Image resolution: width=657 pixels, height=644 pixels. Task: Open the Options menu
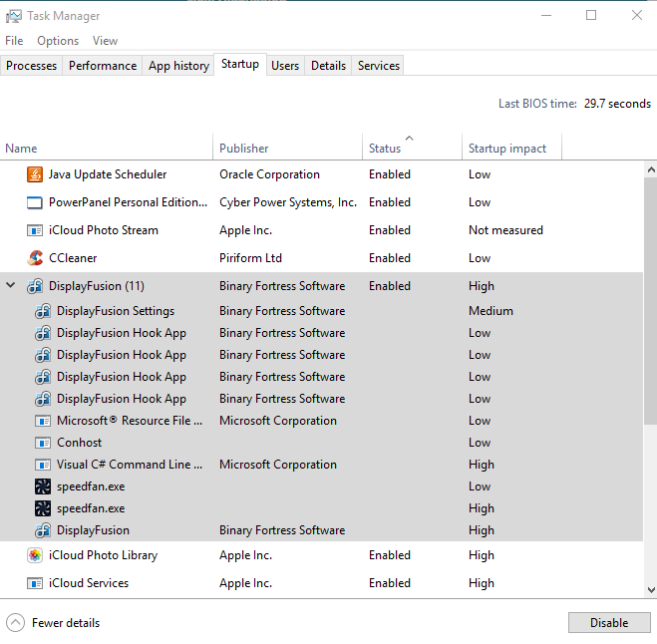58,41
